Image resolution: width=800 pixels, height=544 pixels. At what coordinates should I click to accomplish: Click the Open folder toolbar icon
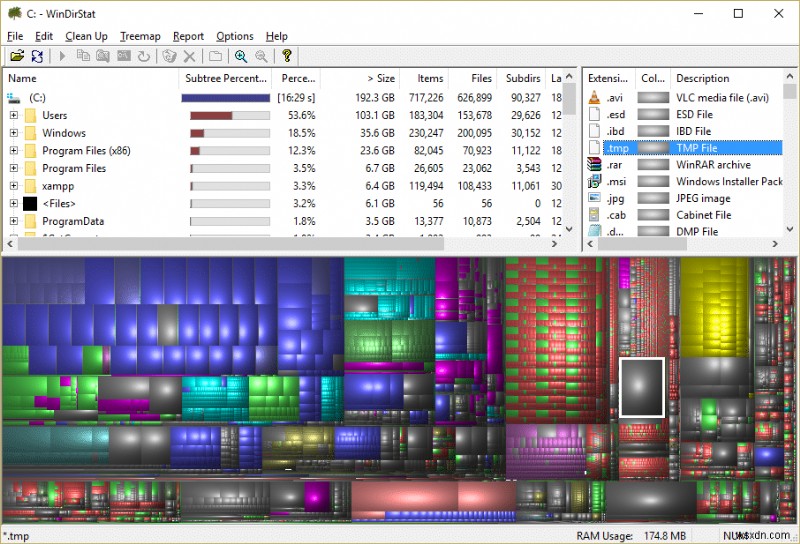pos(17,57)
